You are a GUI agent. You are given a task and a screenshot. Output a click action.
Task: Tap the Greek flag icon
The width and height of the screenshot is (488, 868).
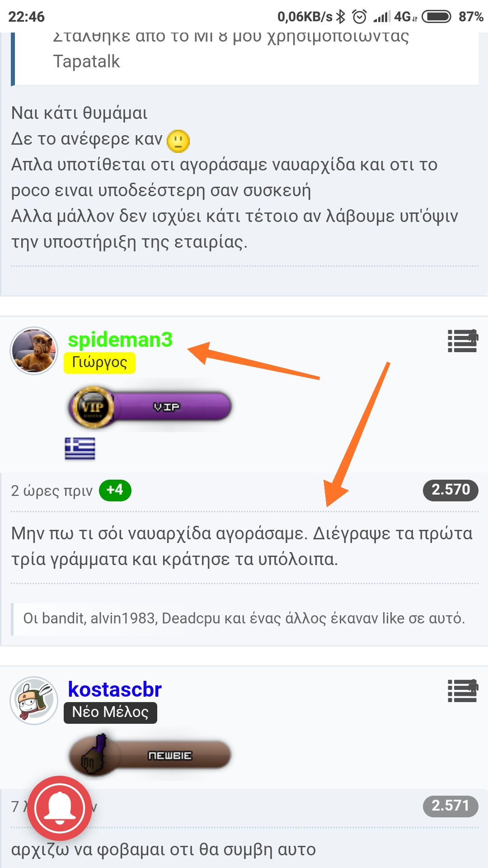click(x=80, y=448)
